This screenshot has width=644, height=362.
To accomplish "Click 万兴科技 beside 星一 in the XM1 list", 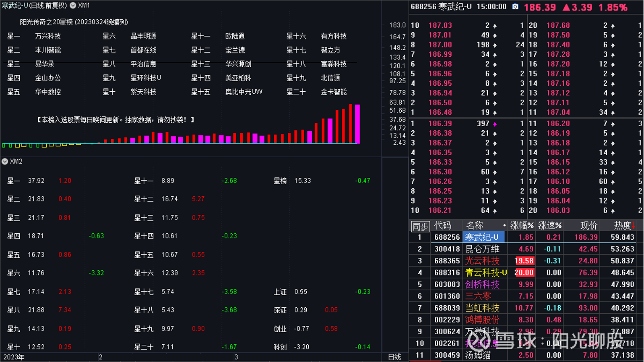I will coord(48,36).
